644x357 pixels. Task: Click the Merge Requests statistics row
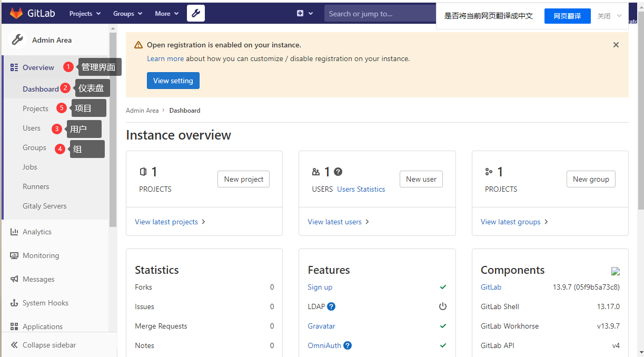tap(204, 326)
